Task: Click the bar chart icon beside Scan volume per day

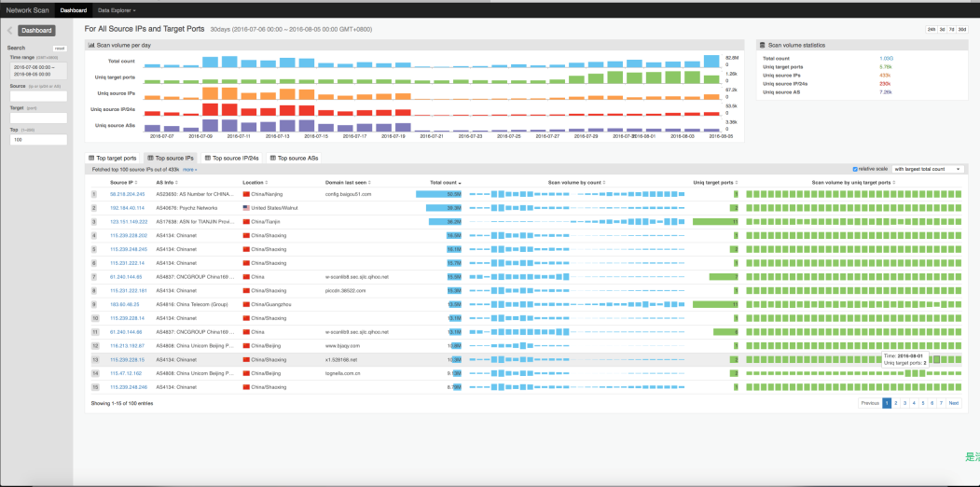Action: tap(91, 44)
